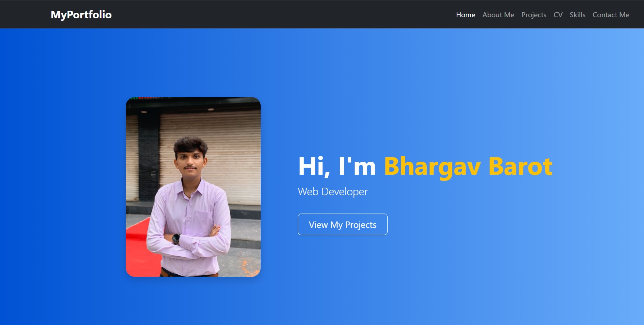Open the Projects page from the navbar
Screen dimensions: 644x325
[534, 15]
